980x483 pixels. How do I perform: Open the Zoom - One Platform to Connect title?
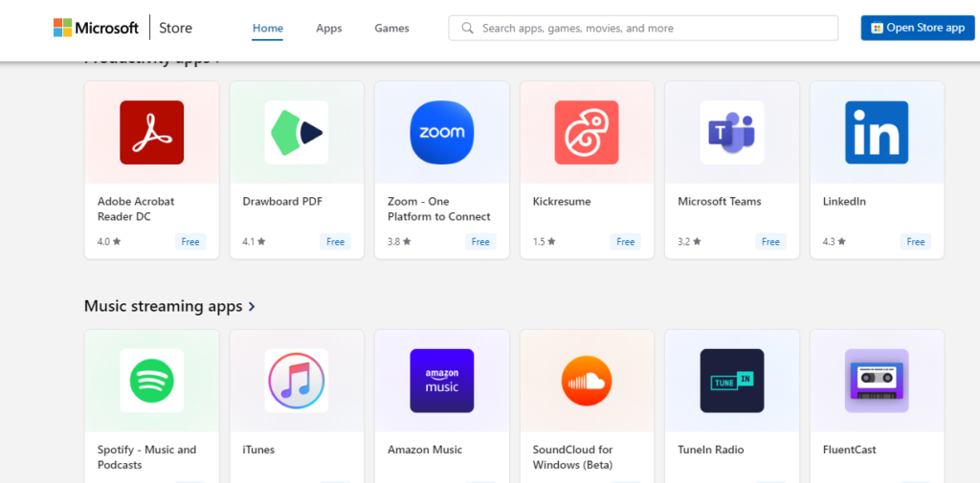[x=438, y=209]
